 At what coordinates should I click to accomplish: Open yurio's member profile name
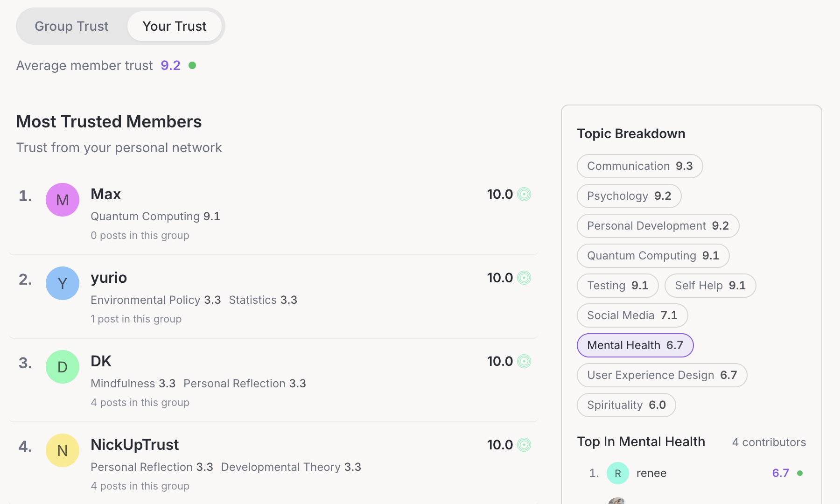[x=109, y=278]
